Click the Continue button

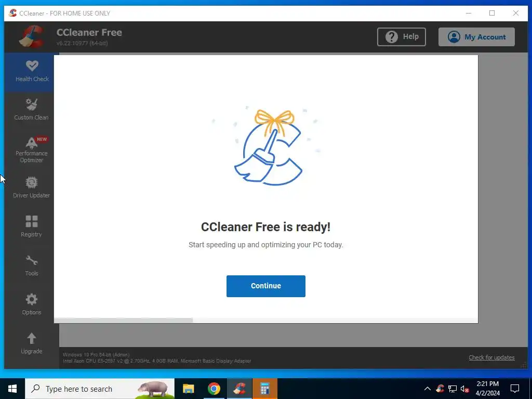tap(265, 286)
